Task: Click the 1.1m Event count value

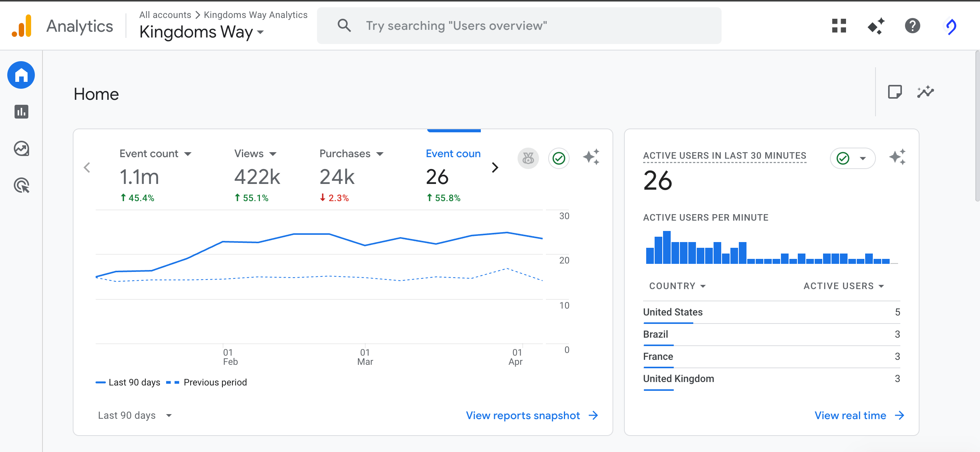Action: click(x=139, y=177)
